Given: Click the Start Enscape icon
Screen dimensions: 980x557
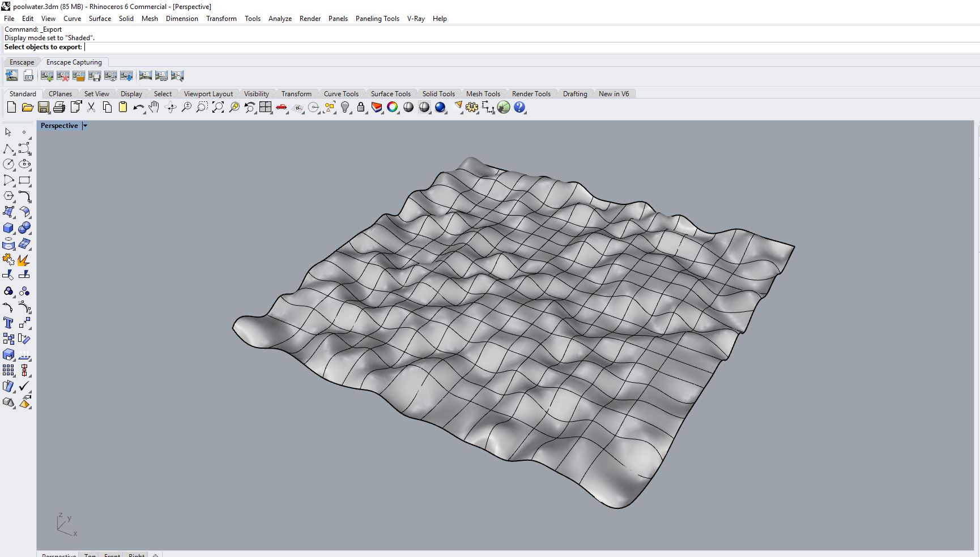Looking at the screenshot, I should pos(12,75).
